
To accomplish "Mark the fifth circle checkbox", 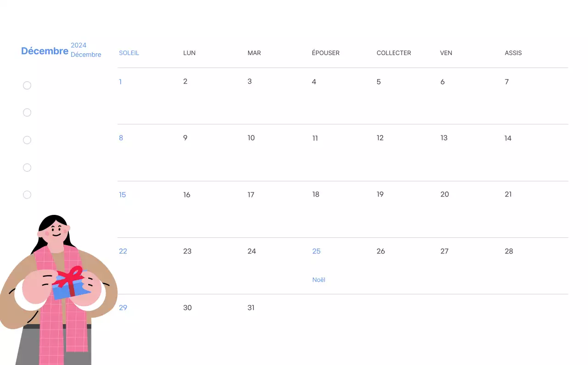I will coord(27,195).
